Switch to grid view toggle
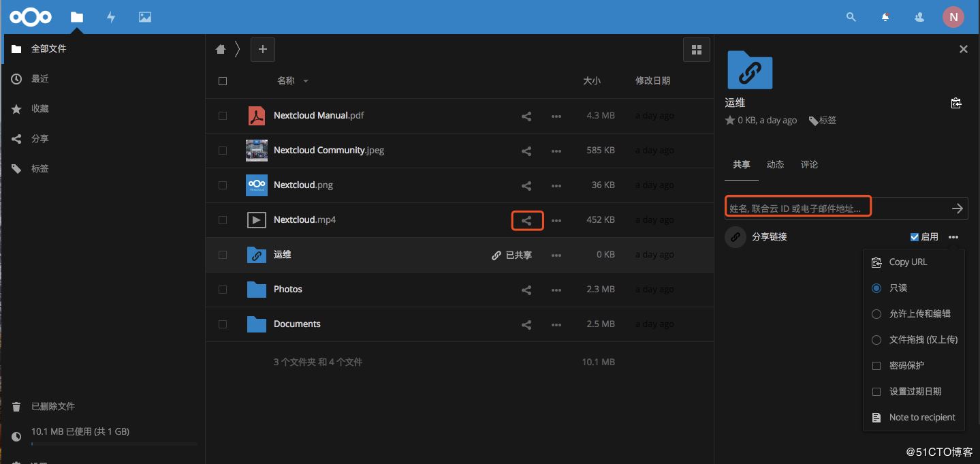980x464 pixels. tap(696, 50)
